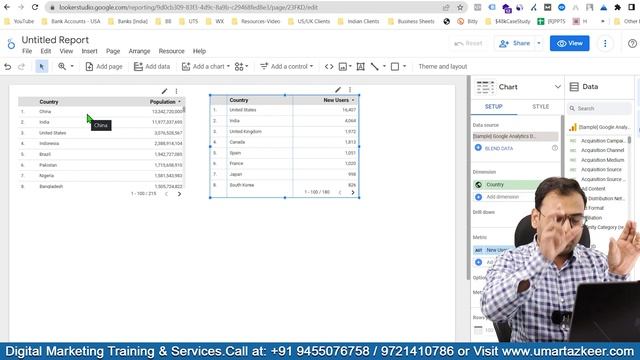The height and width of the screenshot is (360, 640).
Task: Select the line drawing tool
Action: pos(375,67)
